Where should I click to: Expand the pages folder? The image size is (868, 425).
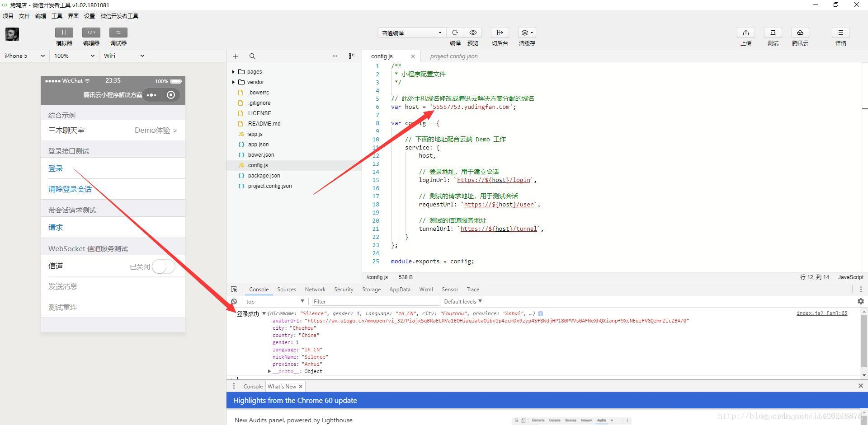(x=233, y=72)
